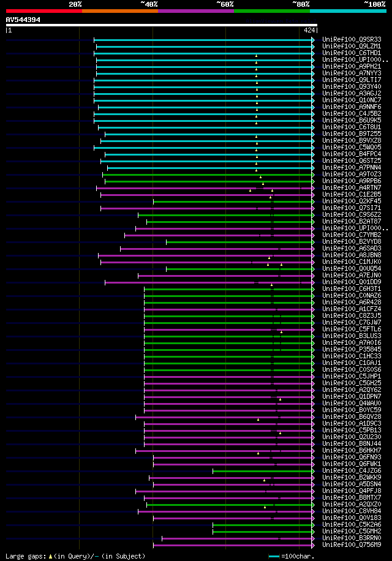The width and height of the screenshot is (392, 561).
Task: Click the purple alignment bar for A4RTN7
Action: tap(203, 188)
